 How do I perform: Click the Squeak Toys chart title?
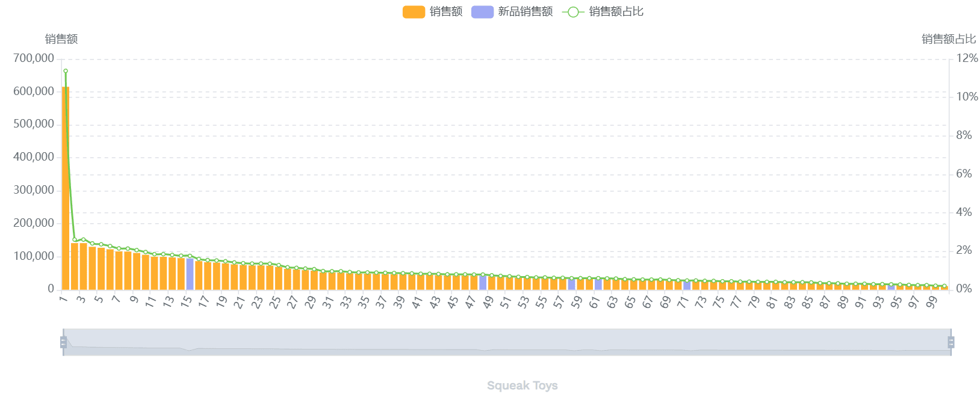click(522, 386)
